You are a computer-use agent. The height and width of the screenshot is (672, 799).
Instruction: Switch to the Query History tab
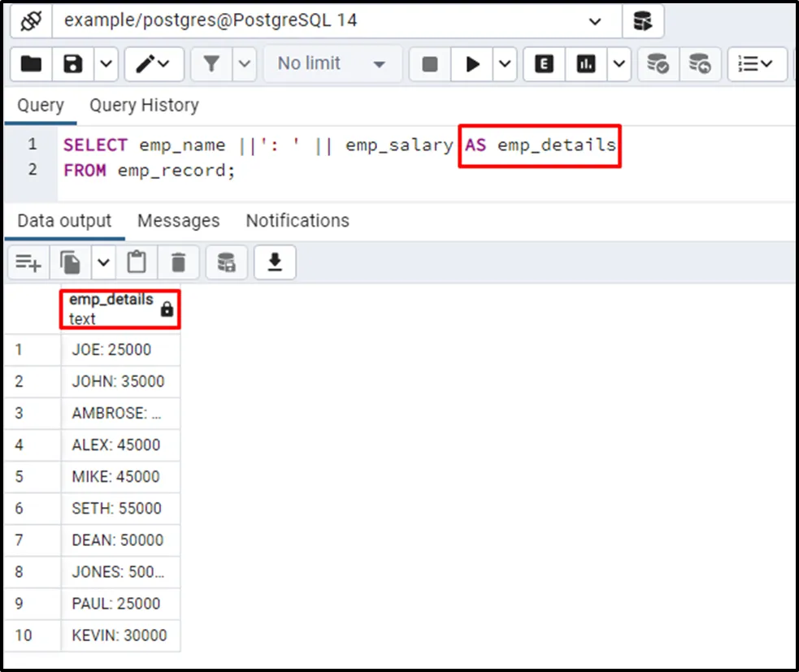pos(144,106)
